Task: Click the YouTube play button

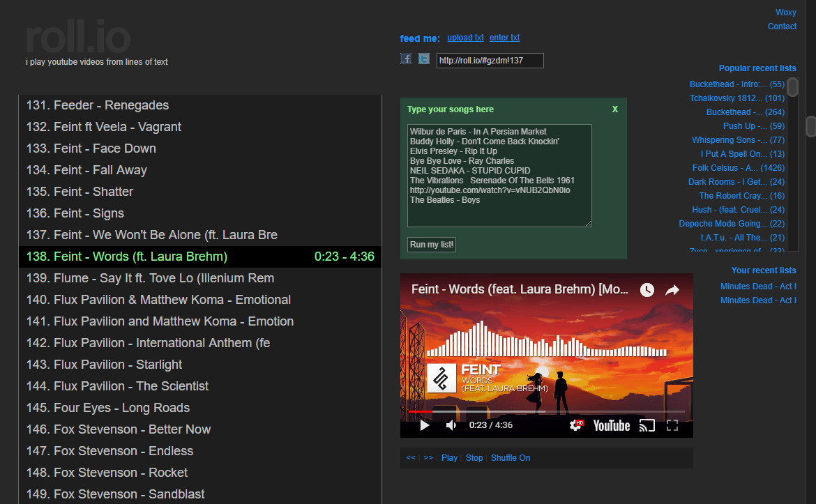Action: [x=425, y=425]
